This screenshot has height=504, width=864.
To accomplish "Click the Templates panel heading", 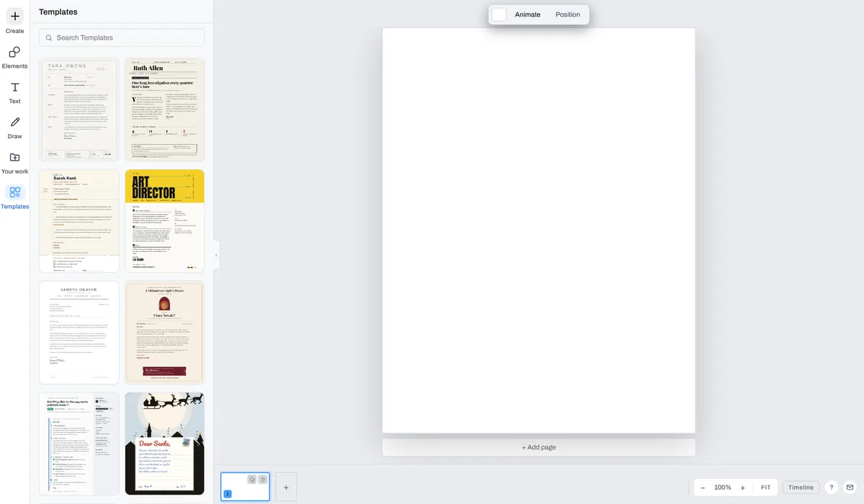I will click(58, 12).
